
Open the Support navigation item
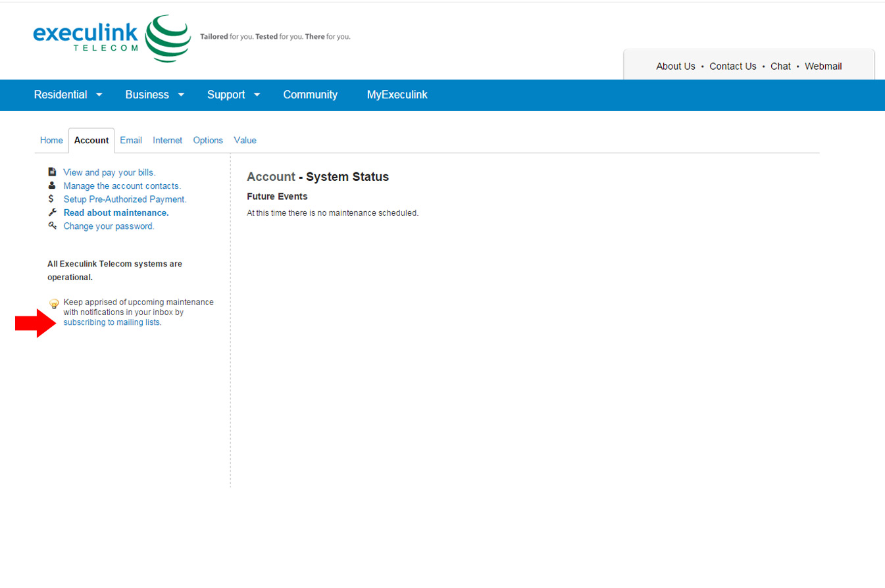pyautogui.click(x=226, y=95)
